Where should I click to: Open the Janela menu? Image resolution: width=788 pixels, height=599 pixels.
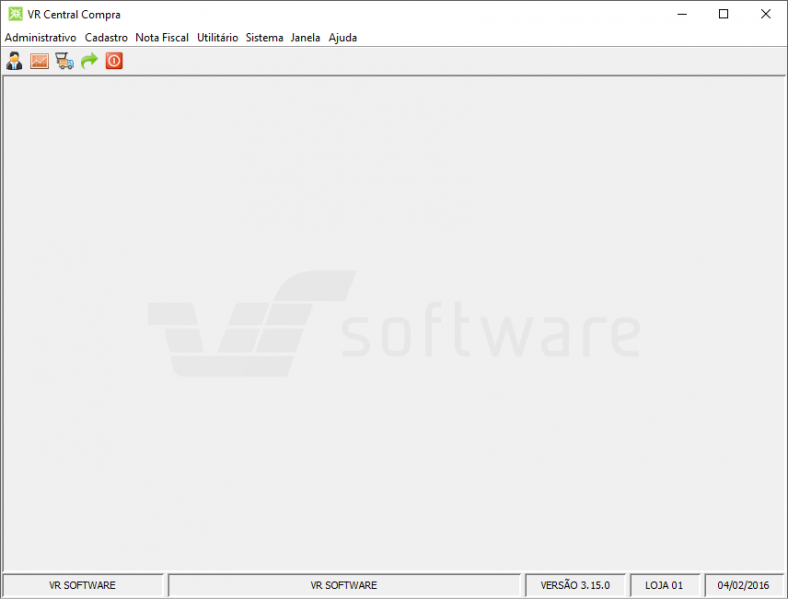305,37
